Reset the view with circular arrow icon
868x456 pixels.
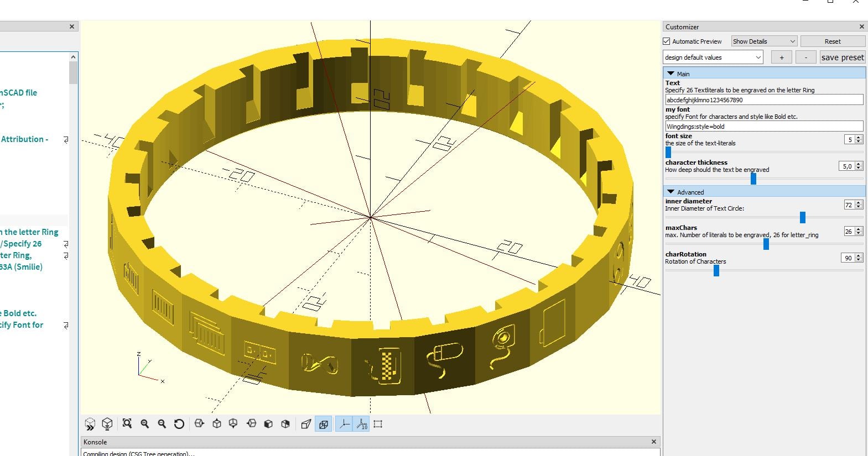(x=179, y=424)
